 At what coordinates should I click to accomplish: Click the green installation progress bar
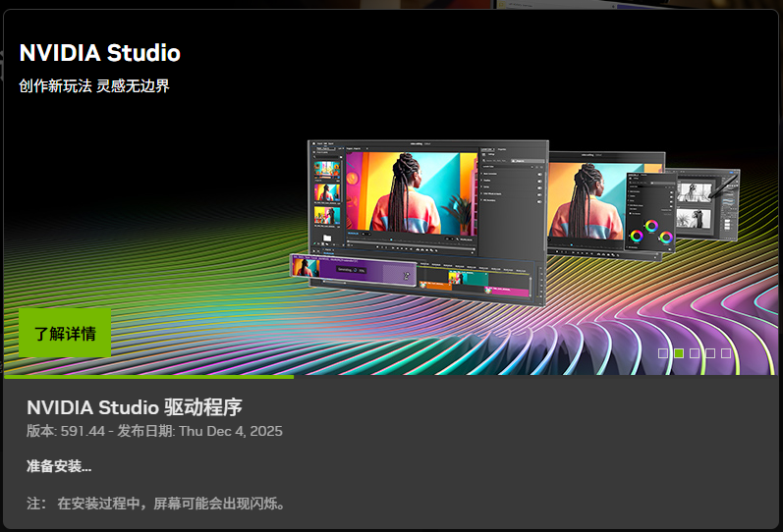point(148,377)
